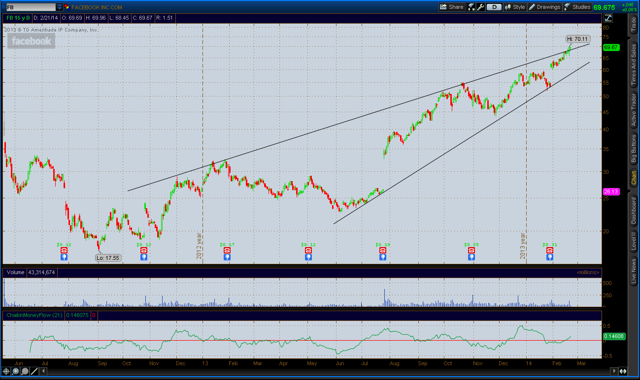Open the Dashboard side tab
The height and width of the screenshot is (380, 640).
coord(633,211)
